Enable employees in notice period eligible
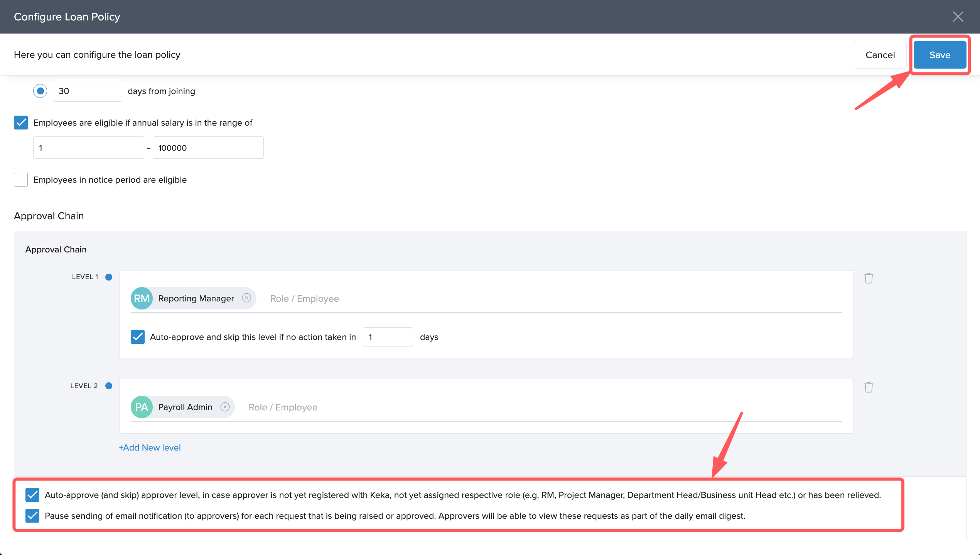 pyautogui.click(x=21, y=180)
